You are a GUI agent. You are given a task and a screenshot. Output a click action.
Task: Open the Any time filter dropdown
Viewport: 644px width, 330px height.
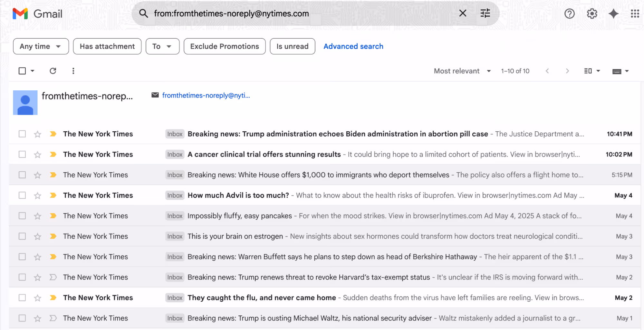point(41,46)
